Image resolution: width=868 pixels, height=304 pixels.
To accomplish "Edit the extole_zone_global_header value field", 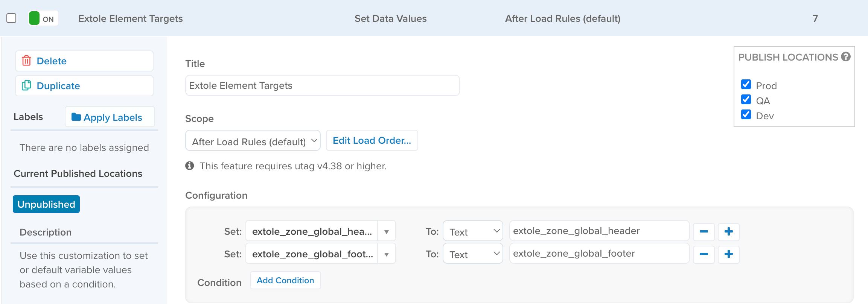I will pyautogui.click(x=599, y=231).
